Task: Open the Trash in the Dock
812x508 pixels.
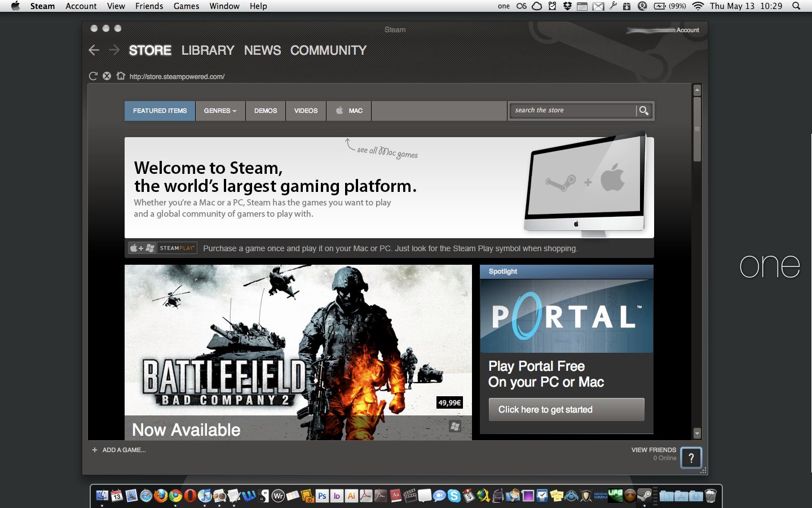Action: [x=710, y=496]
